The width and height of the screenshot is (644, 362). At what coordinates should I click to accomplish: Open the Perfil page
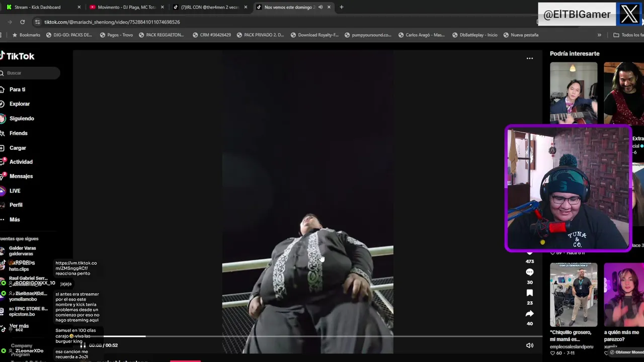(x=12, y=205)
